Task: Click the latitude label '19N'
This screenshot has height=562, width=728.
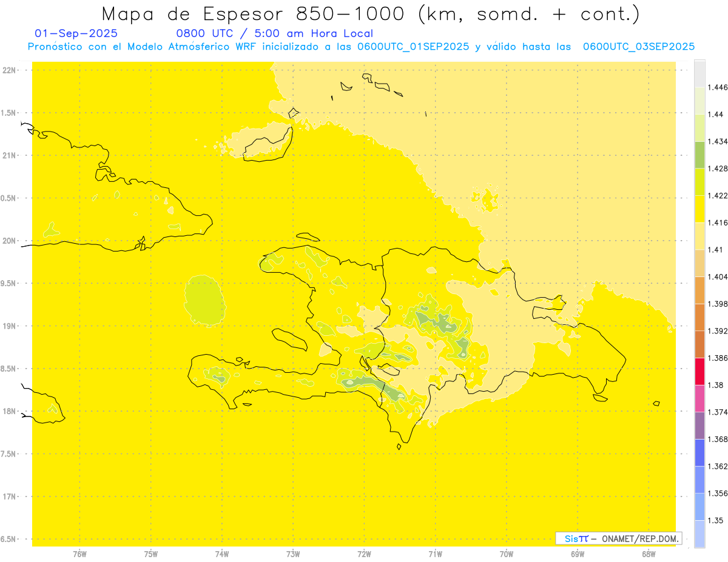Action: 10,326
